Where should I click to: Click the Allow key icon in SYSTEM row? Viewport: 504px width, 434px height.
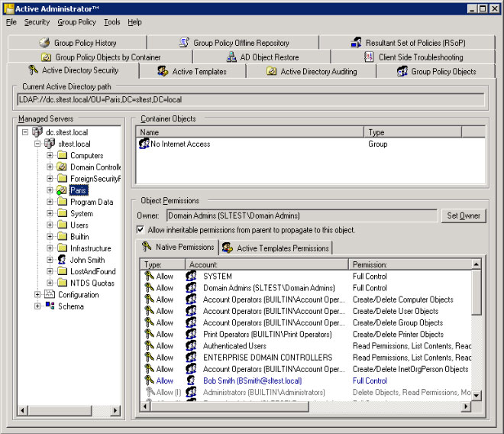point(149,276)
